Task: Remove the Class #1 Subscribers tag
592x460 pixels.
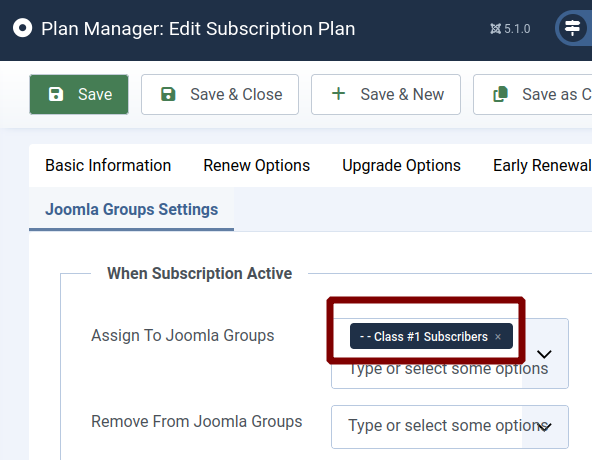Action: point(498,337)
